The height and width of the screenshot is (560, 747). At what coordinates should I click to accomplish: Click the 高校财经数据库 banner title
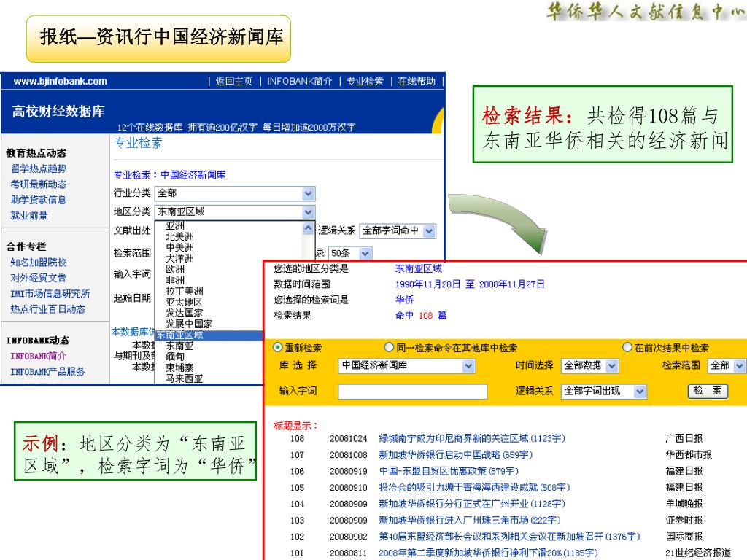click(x=58, y=112)
